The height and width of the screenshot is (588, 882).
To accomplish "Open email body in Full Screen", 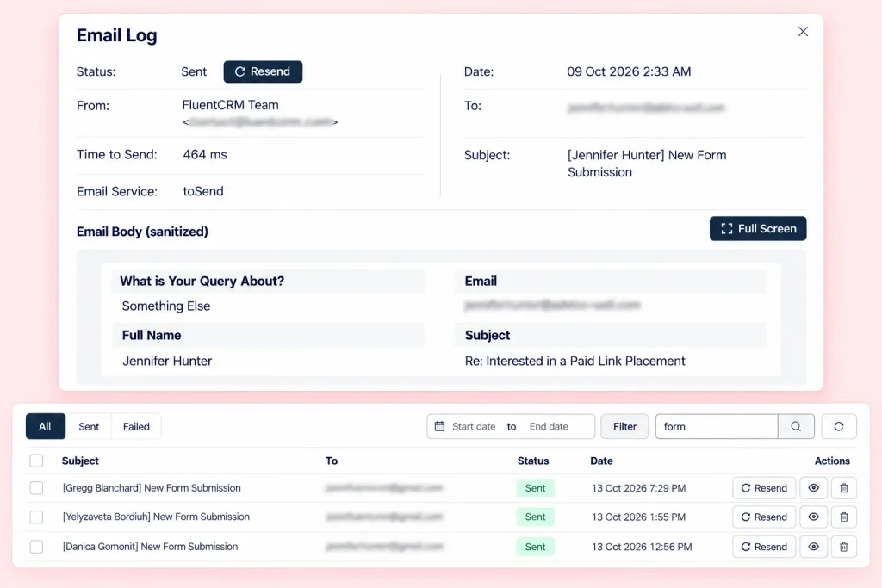I will (758, 229).
